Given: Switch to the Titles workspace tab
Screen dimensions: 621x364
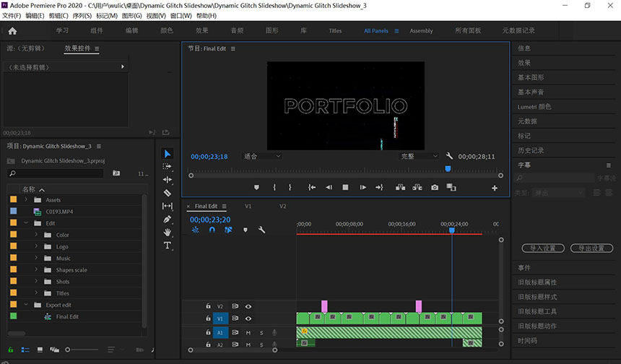Looking at the screenshot, I should coord(335,31).
